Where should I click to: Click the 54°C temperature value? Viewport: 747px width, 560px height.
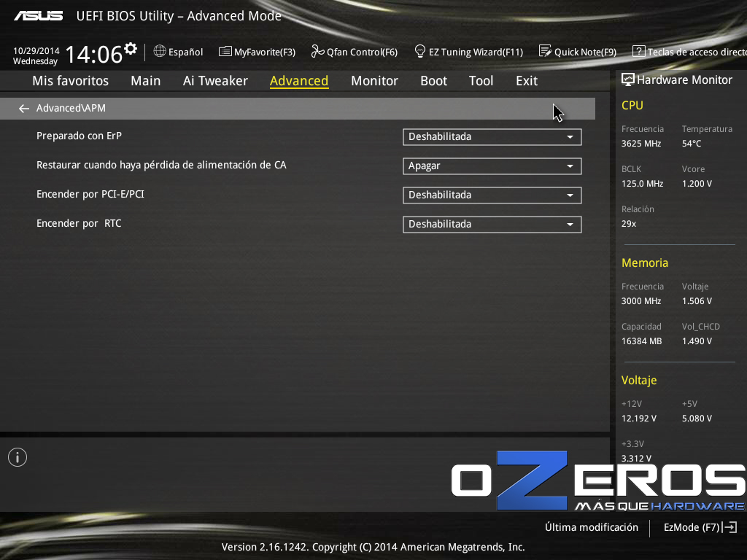coord(692,144)
